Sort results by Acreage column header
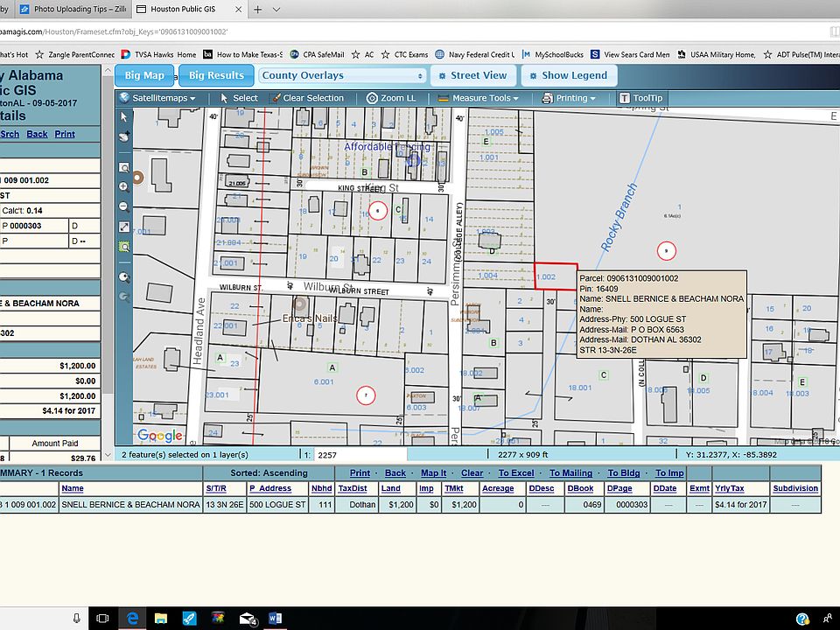The image size is (840, 630). point(498,488)
